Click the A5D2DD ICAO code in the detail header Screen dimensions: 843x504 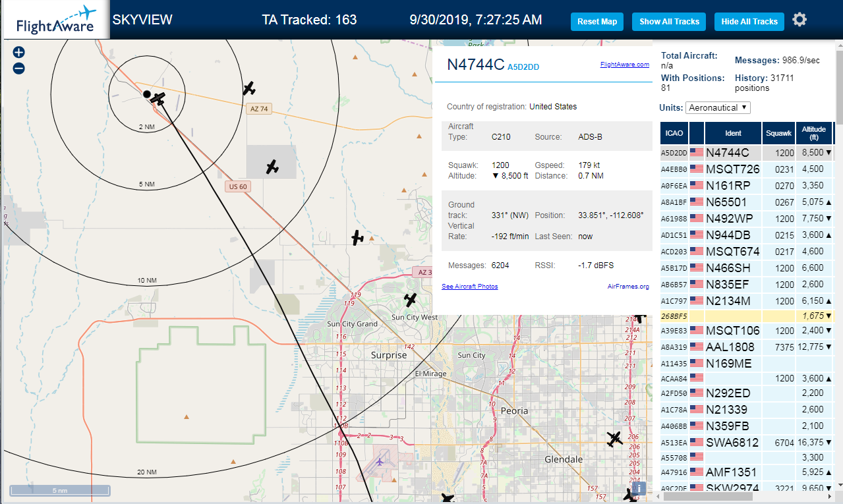(x=523, y=67)
